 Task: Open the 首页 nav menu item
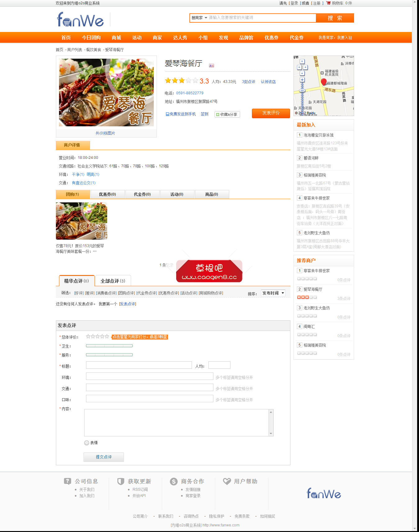[66, 38]
